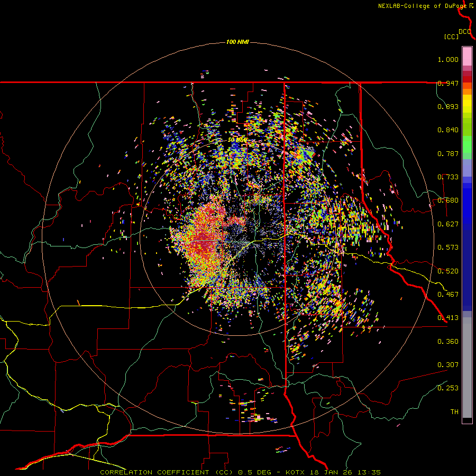476x476 pixels.
Task: Click the 0.307 color scale value
Action: click(448, 365)
